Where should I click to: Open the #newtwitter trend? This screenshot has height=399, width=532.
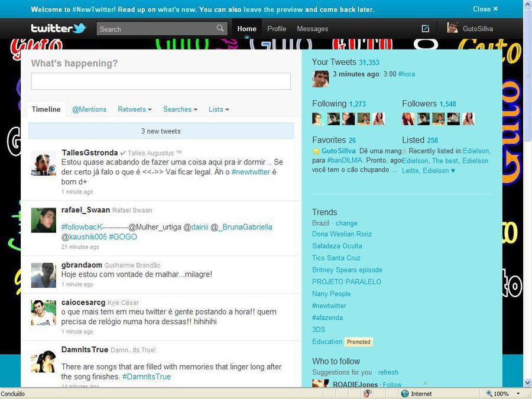click(x=329, y=306)
